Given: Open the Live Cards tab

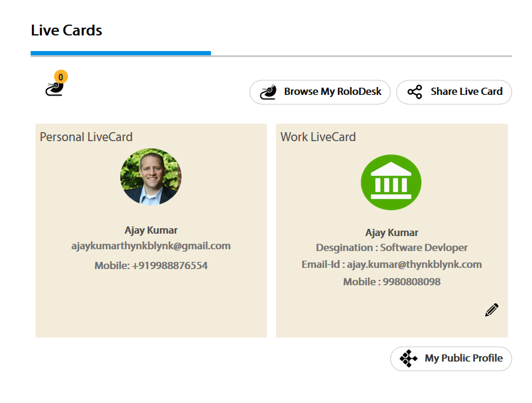Looking at the screenshot, I should [67, 31].
